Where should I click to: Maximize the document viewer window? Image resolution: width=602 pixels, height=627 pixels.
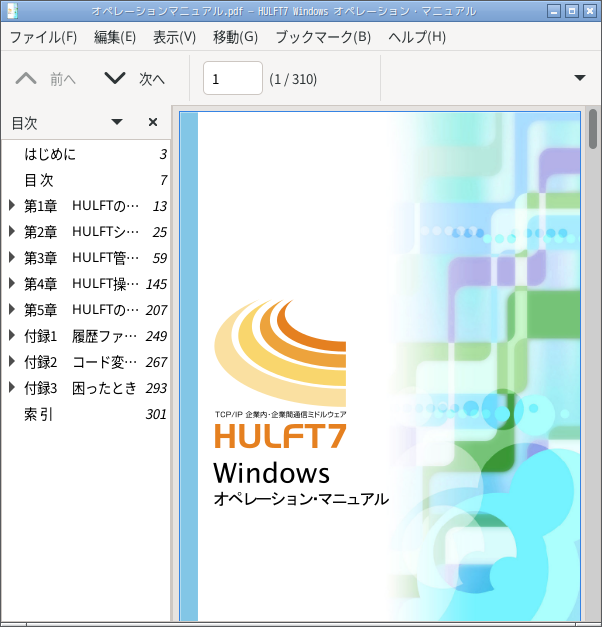click(x=572, y=11)
